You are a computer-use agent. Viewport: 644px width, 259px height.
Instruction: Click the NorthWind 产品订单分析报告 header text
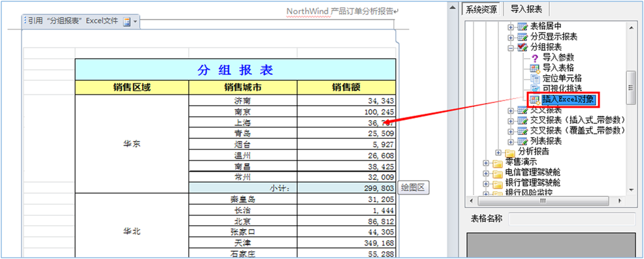pyautogui.click(x=340, y=11)
